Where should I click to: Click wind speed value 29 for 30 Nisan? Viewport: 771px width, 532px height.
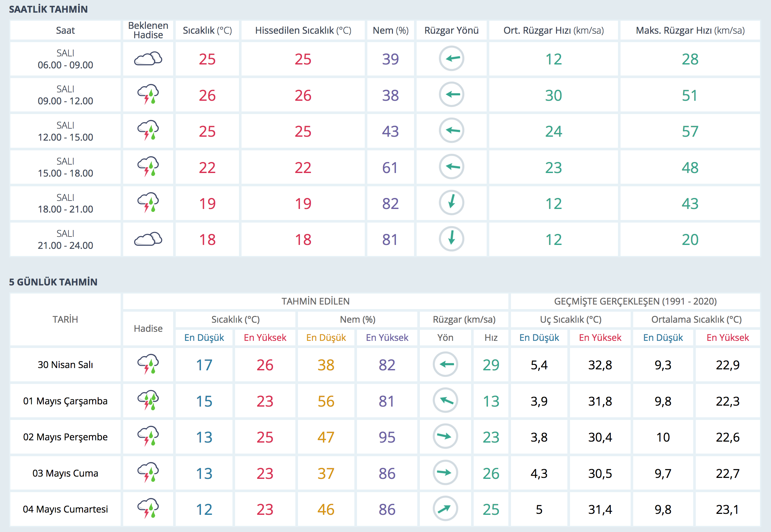point(491,365)
